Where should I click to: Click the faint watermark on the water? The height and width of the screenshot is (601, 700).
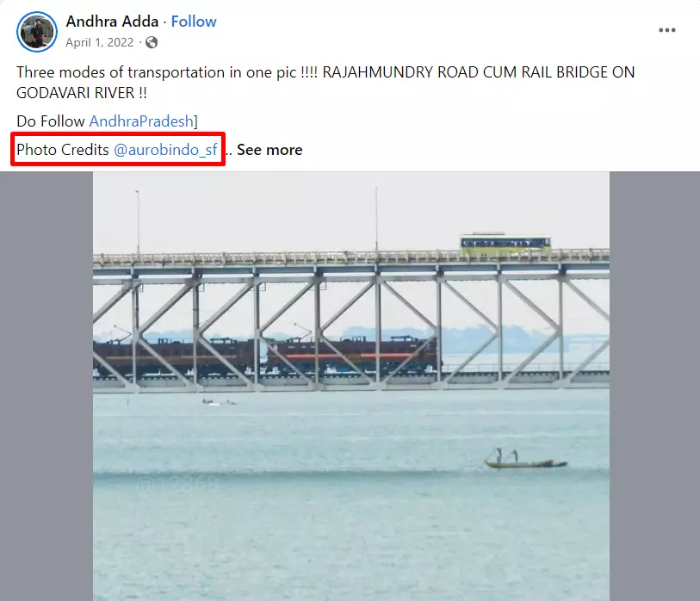click(177, 485)
